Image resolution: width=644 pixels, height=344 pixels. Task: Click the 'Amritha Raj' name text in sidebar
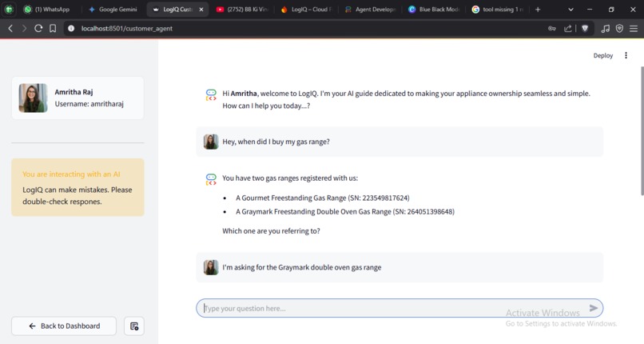pos(74,92)
